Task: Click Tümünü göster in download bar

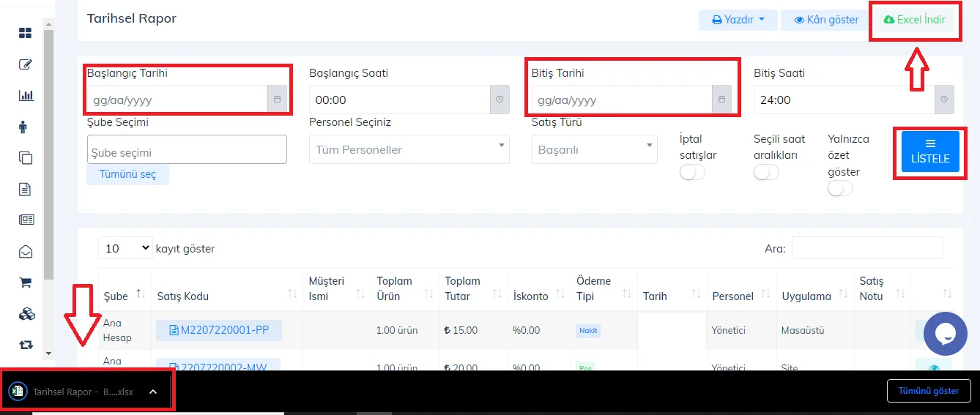Action: coord(928,391)
